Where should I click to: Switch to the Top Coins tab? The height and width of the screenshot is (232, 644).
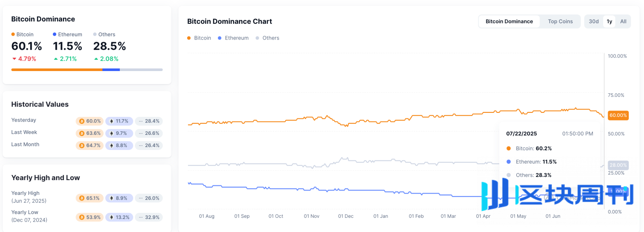pos(560,21)
